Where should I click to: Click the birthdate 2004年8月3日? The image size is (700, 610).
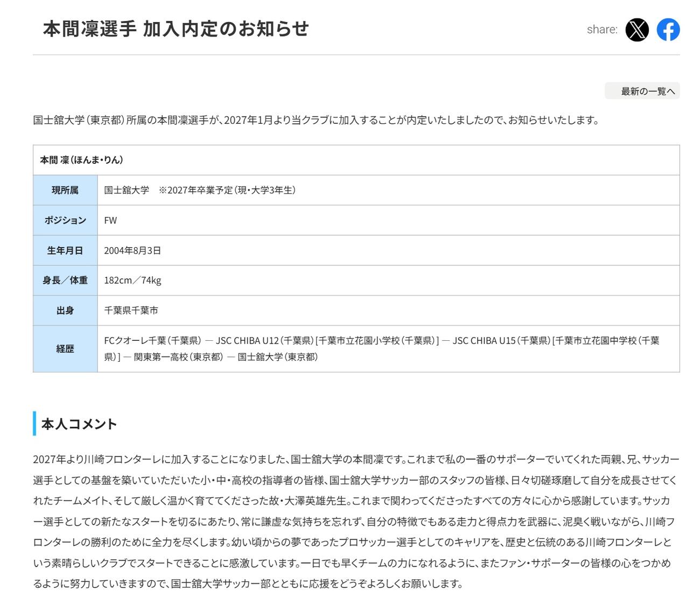click(132, 250)
